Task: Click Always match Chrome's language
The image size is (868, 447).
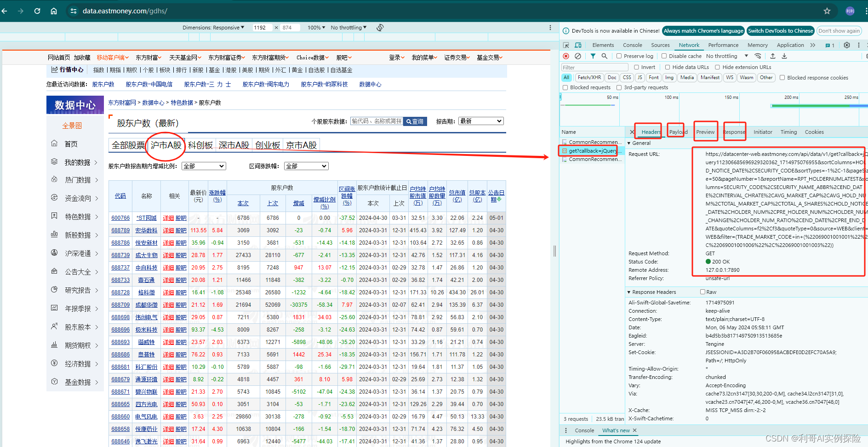Action: [703, 31]
